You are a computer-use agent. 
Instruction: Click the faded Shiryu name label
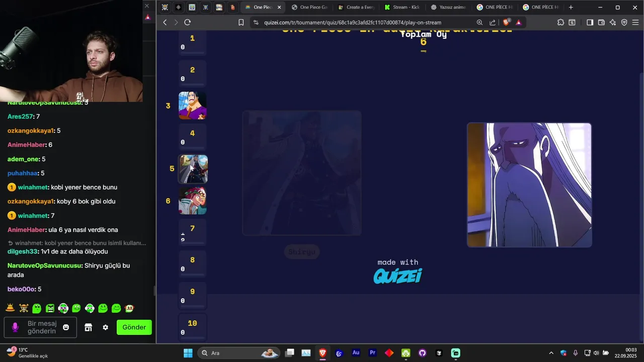(x=302, y=252)
